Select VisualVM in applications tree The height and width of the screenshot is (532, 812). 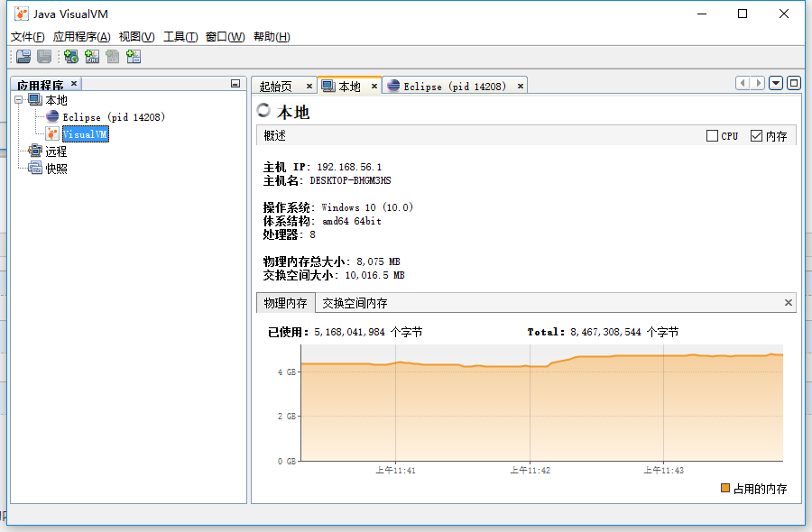click(86, 134)
